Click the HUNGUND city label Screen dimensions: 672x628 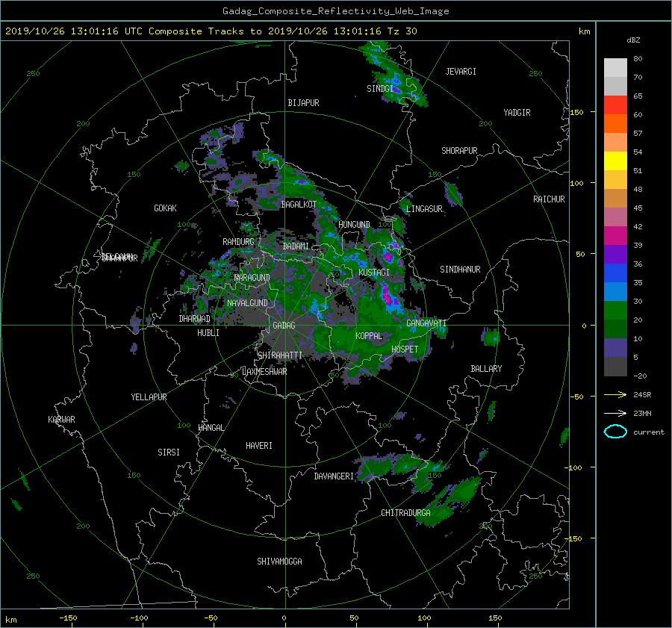(x=354, y=225)
